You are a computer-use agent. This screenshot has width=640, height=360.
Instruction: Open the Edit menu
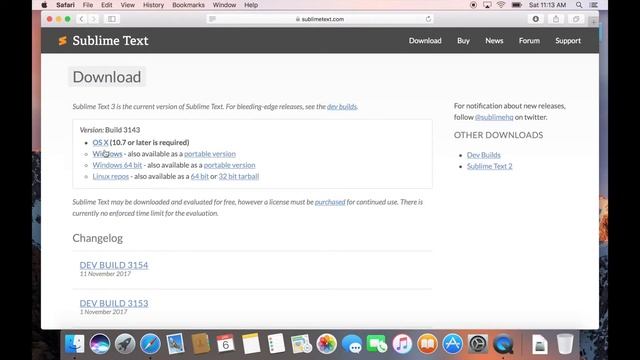point(107,5)
